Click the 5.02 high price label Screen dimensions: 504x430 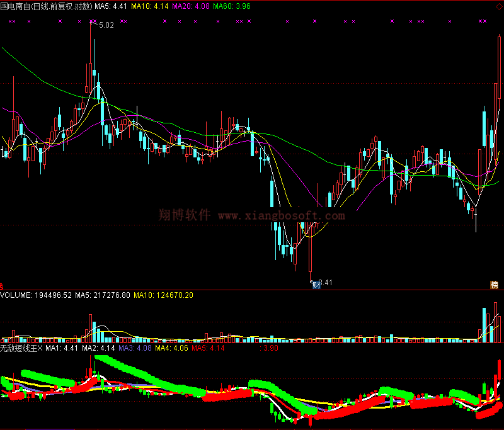pos(106,26)
